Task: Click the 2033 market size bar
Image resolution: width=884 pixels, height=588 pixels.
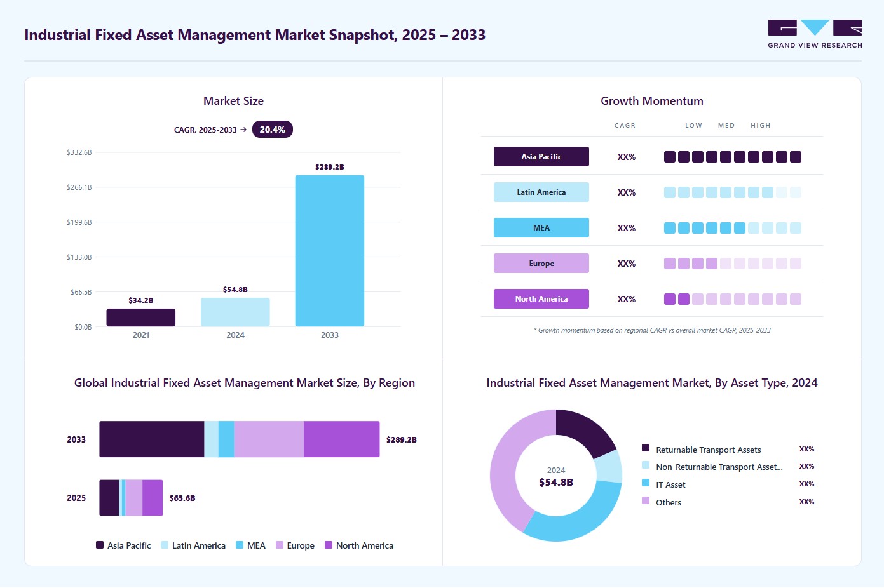Action: 330,251
